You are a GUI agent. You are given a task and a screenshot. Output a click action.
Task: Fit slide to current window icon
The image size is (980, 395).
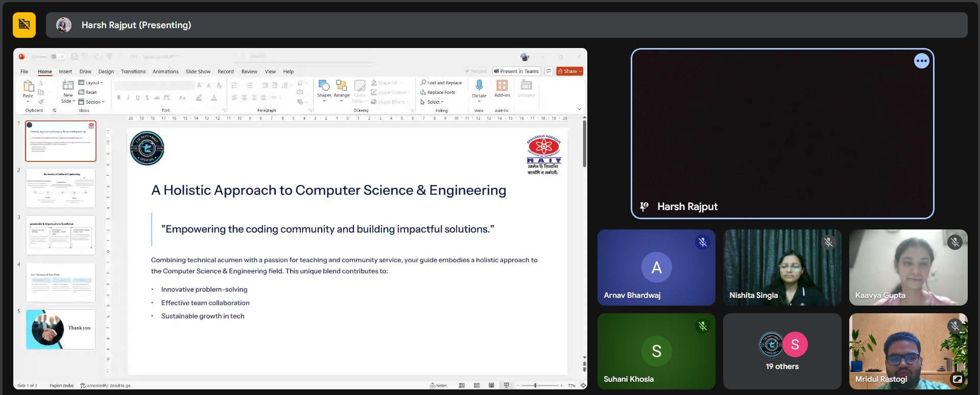click(583, 385)
